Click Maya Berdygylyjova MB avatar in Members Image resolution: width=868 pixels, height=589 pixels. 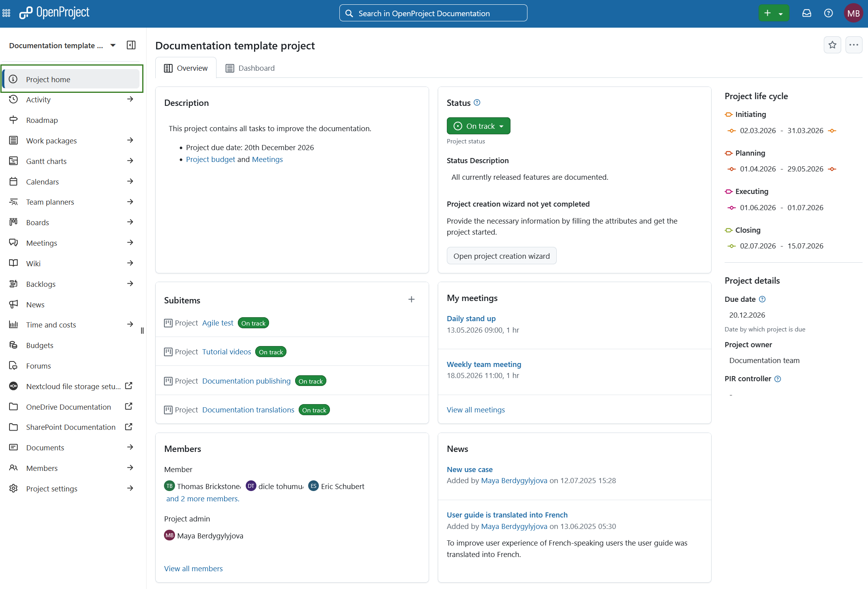point(169,535)
